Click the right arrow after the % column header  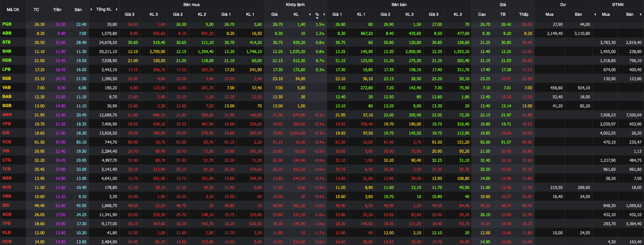pos(324,14)
